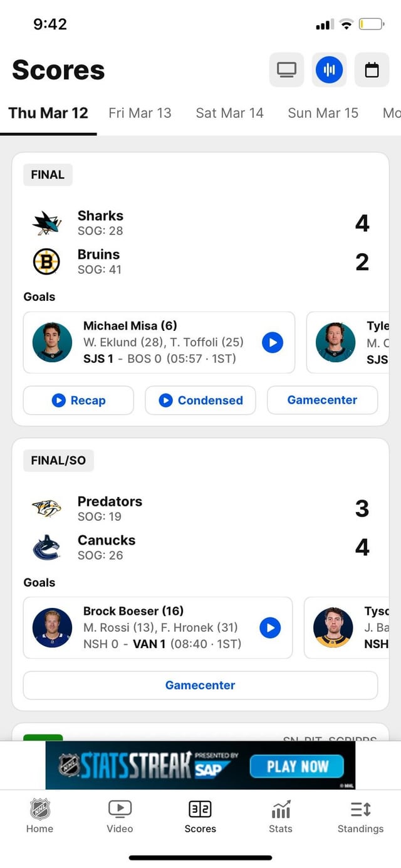Open the Standings page

[360, 817]
